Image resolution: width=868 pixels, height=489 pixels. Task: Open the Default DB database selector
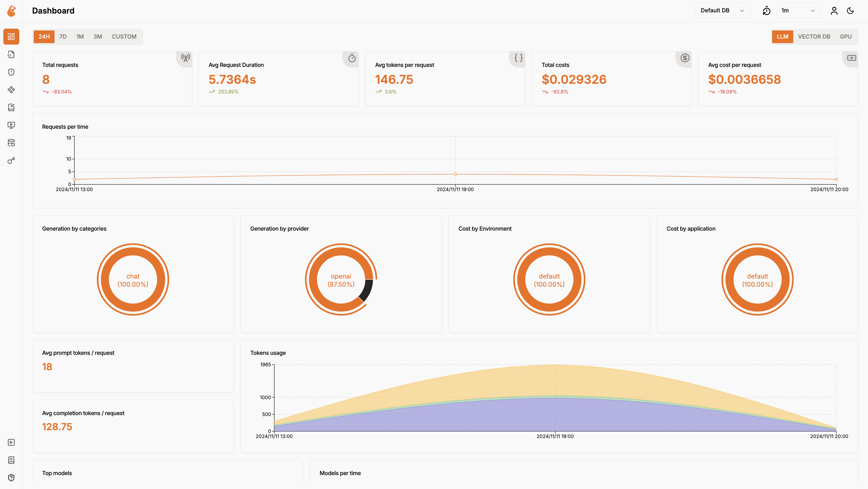722,11
